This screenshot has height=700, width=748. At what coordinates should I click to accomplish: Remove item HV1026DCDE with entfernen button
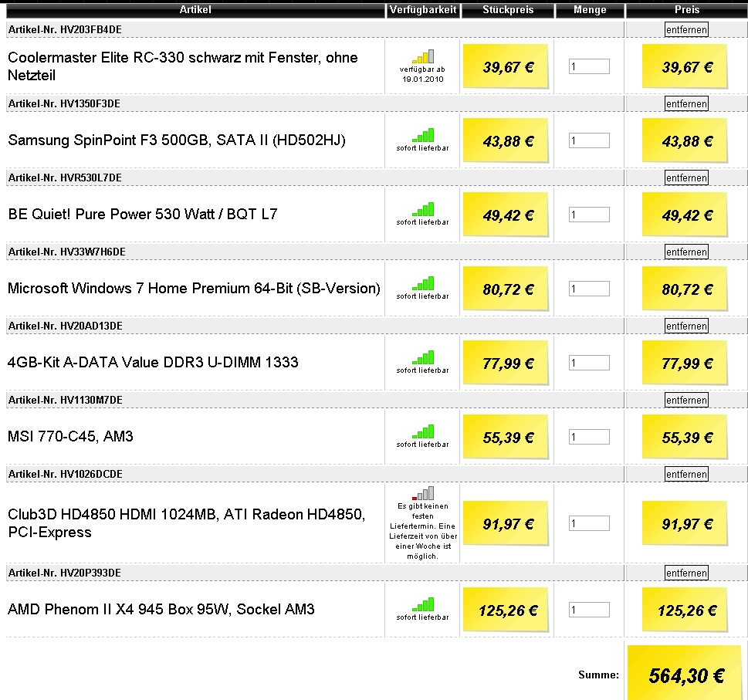[686, 474]
